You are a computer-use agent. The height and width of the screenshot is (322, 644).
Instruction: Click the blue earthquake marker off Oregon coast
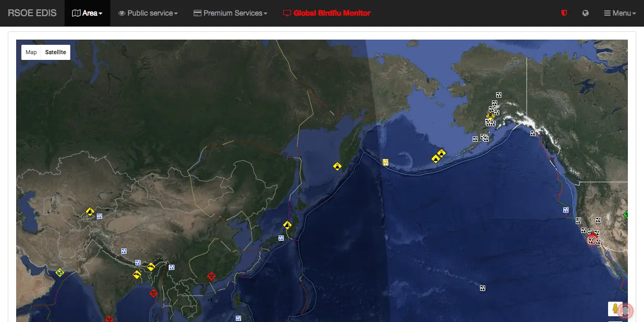(x=566, y=210)
